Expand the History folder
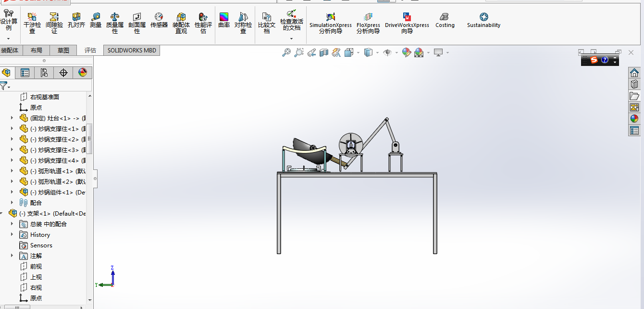The height and width of the screenshot is (309, 644). [x=12, y=234]
